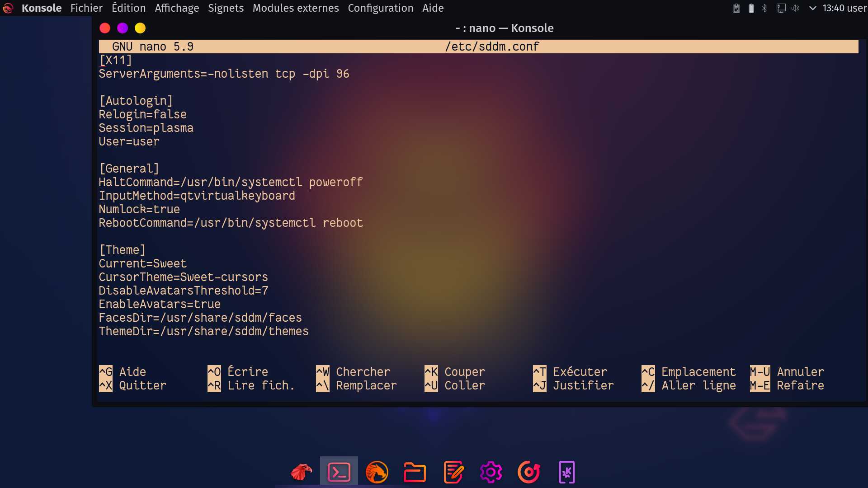Click the User=user line

[129, 141]
